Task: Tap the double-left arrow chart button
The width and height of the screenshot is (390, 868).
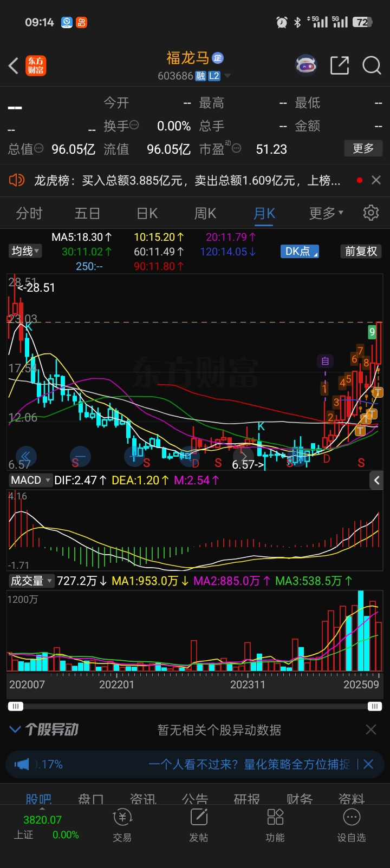Action: (x=25, y=456)
